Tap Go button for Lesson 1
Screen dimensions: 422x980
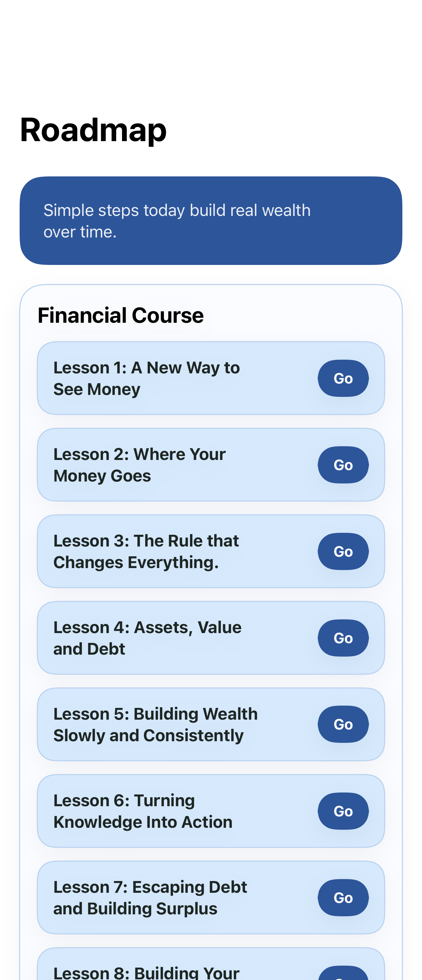(343, 378)
